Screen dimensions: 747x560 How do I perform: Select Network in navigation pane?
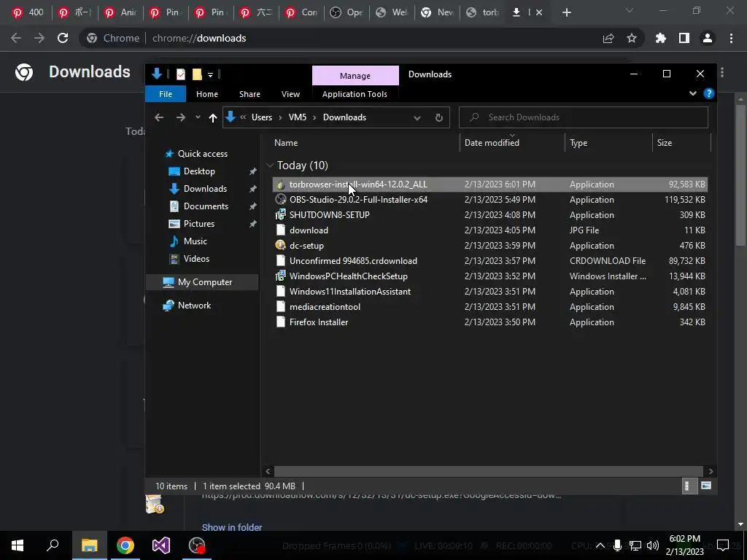194,306
